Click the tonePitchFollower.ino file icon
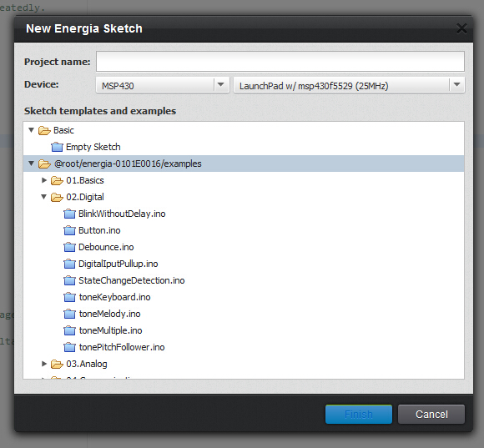This screenshot has height=448, width=484. point(69,347)
